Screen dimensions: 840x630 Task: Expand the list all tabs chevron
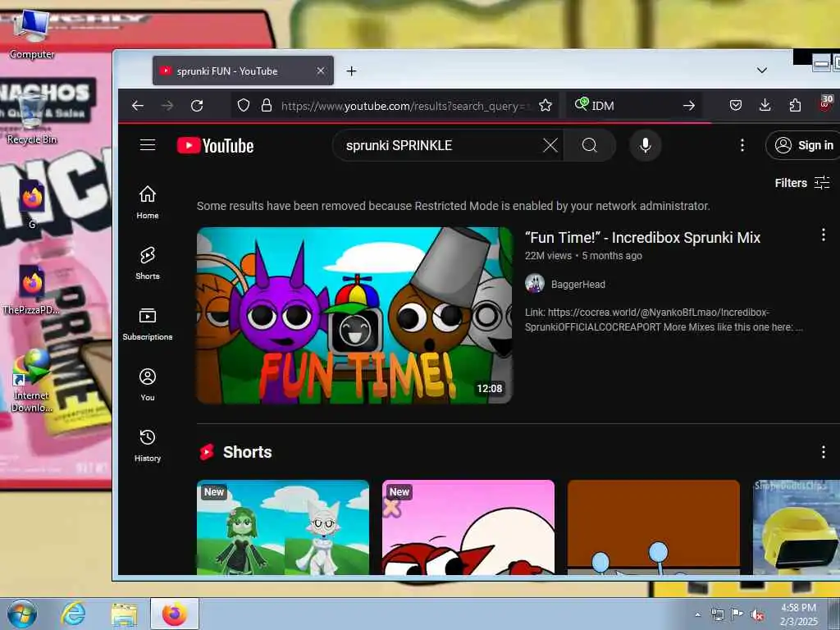(x=762, y=71)
